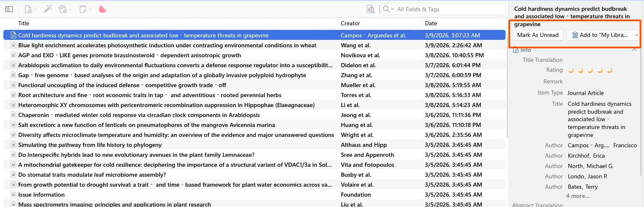The image size is (644, 207).
Task: Select the Issue Information feed item
Action: pos(41,195)
